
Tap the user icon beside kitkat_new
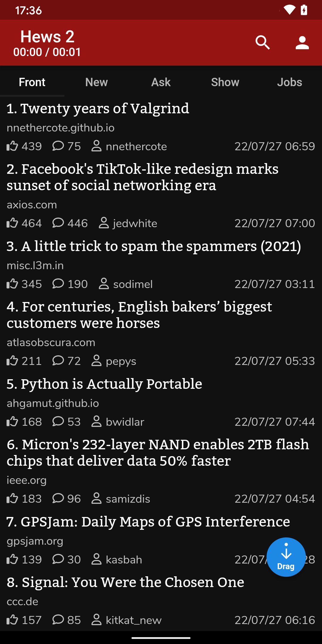(x=97, y=620)
